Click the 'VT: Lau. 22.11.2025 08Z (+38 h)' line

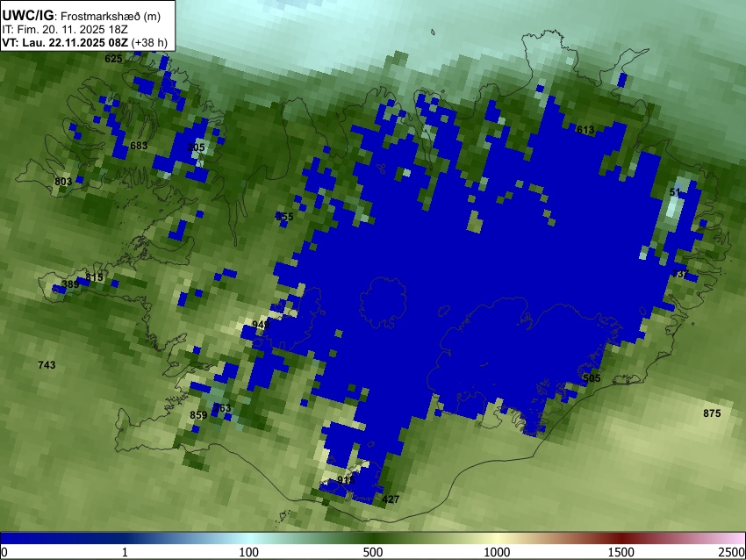pos(84,42)
